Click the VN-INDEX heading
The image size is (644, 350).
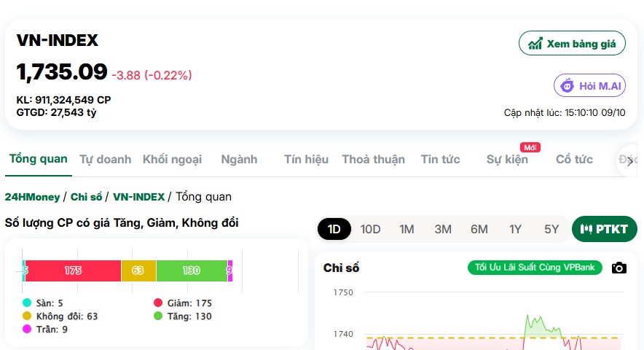click(58, 40)
